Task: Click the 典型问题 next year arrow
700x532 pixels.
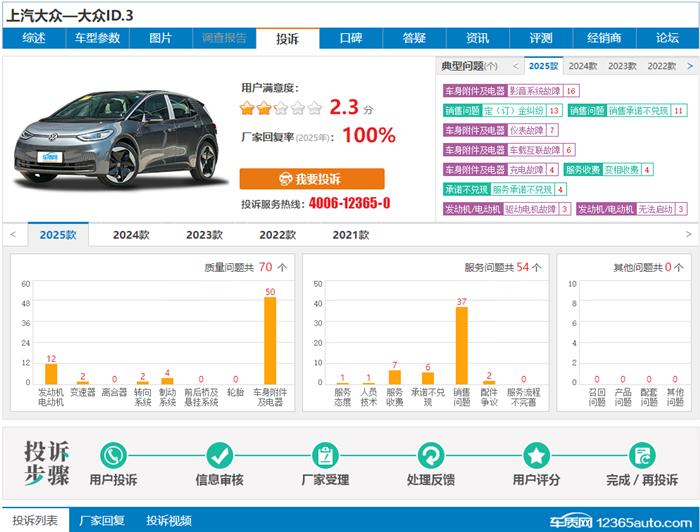Action: 690,66
